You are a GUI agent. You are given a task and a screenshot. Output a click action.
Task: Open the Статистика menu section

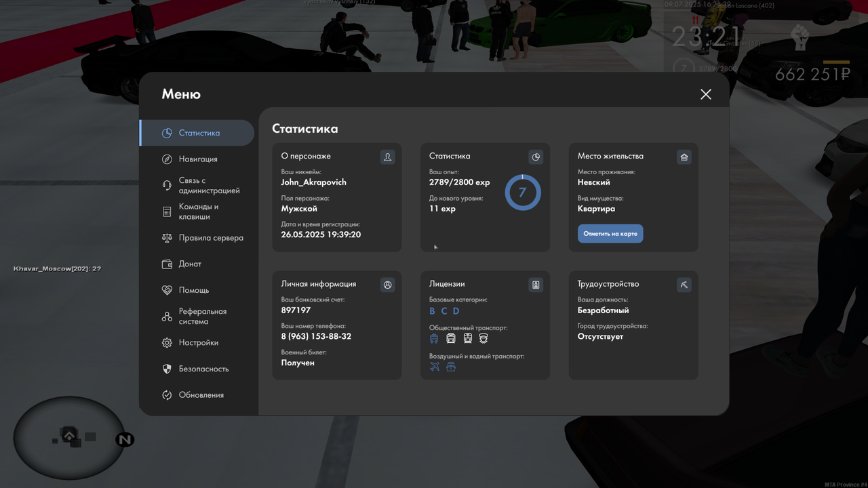click(197, 133)
